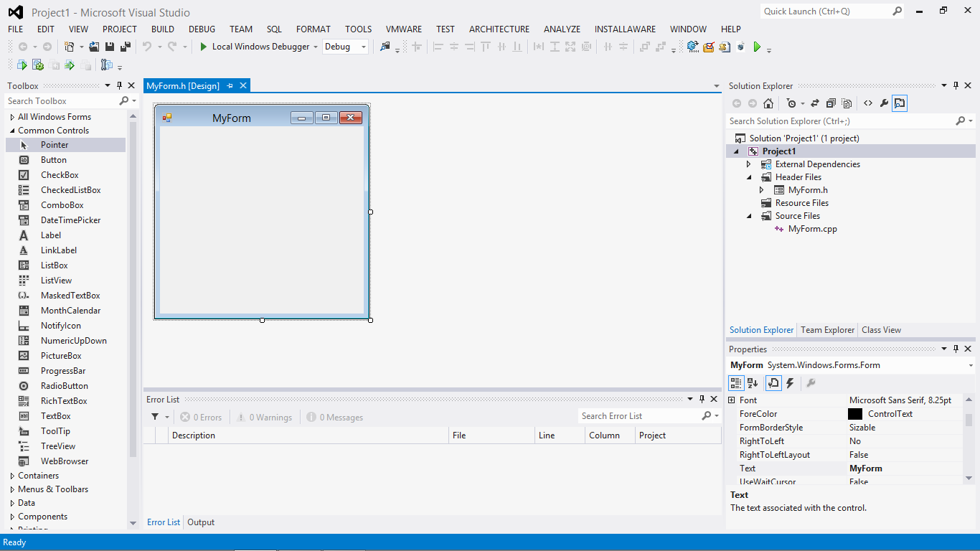Expand the Containers toolbox group
Image resolution: width=980 pixels, height=551 pixels.
(12, 476)
